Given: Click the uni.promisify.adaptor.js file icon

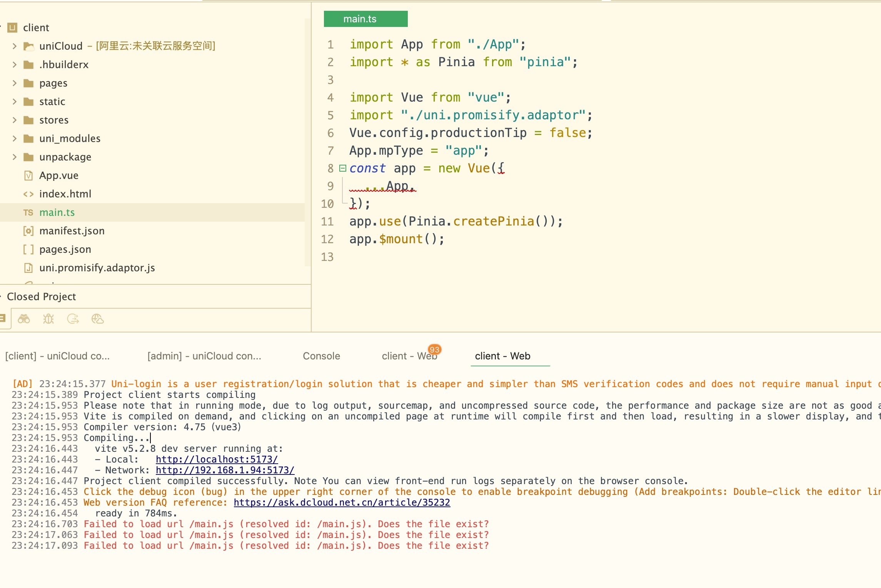Looking at the screenshot, I should click(28, 268).
